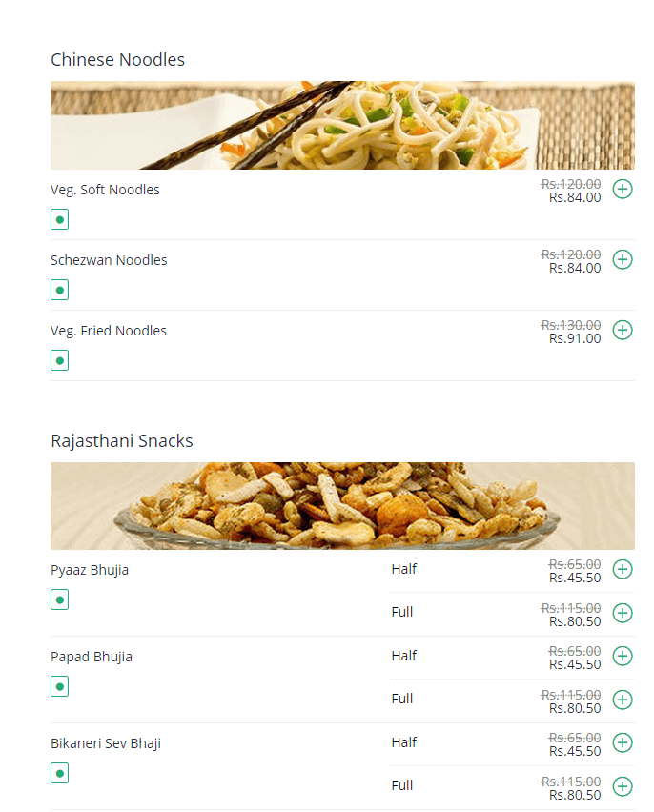Click veg indicator under Pyaaz Bhujia
Viewport: 654px width, 812px height.
pos(59,600)
